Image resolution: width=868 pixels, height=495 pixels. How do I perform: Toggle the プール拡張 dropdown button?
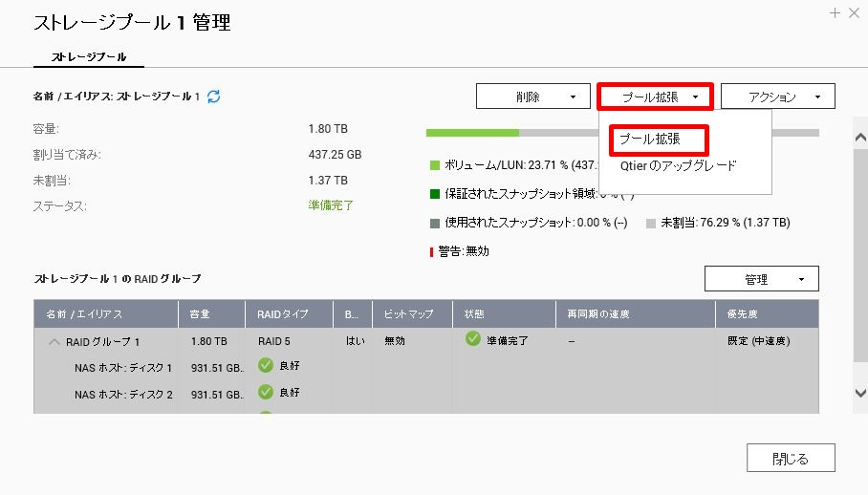pos(655,97)
